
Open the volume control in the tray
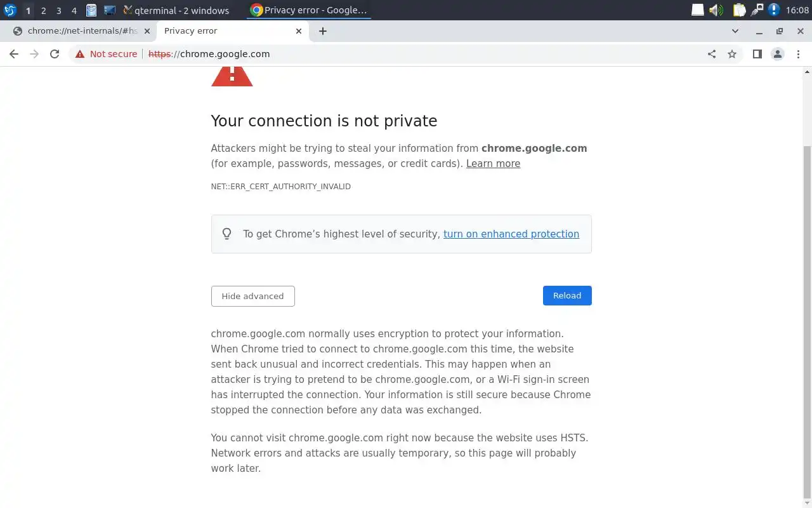[716, 10]
